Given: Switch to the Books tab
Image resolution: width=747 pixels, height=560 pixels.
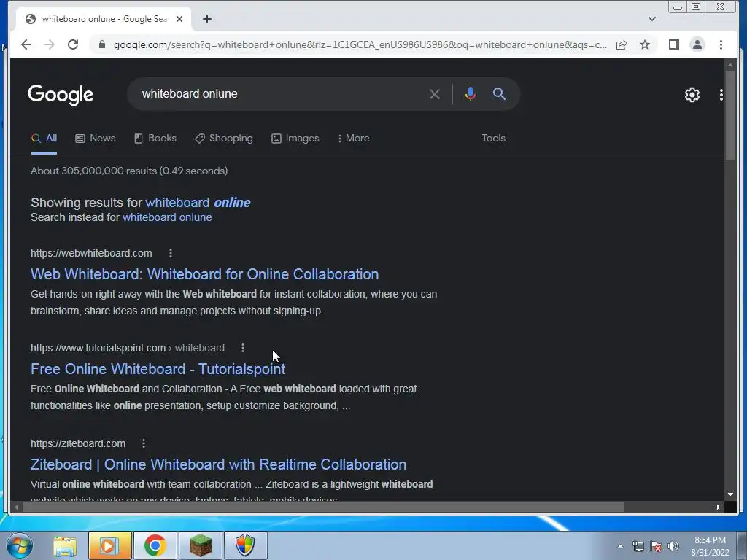Looking at the screenshot, I should 155,138.
